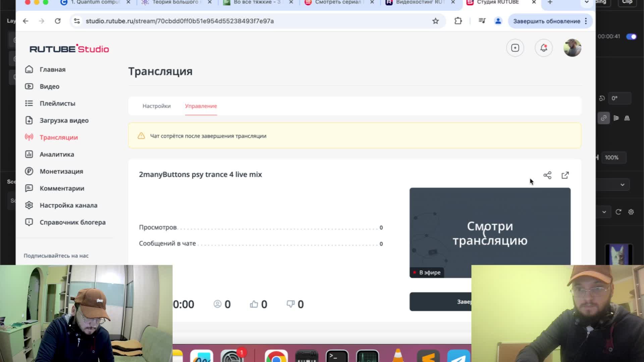Viewport: 644px width, 362px height.
Task: View site information icon in address bar
Action: tap(77, 21)
